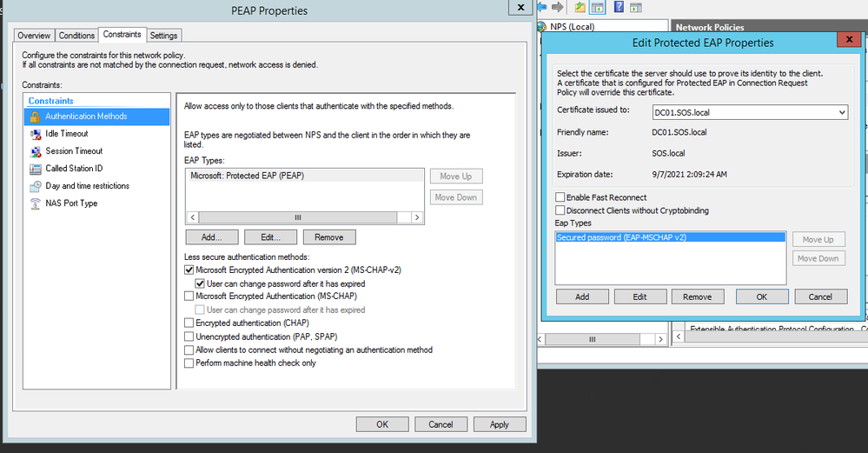Select Day and time restrictions constraint
This screenshot has height=453, width=868.
[x=87, y=185]
